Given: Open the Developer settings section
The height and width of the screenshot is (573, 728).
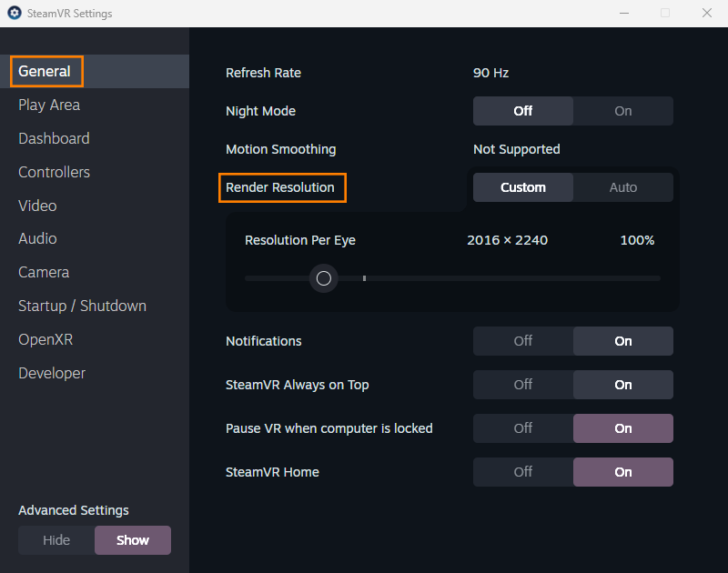Looking at the screenshot, I should [x=52, y=373].
